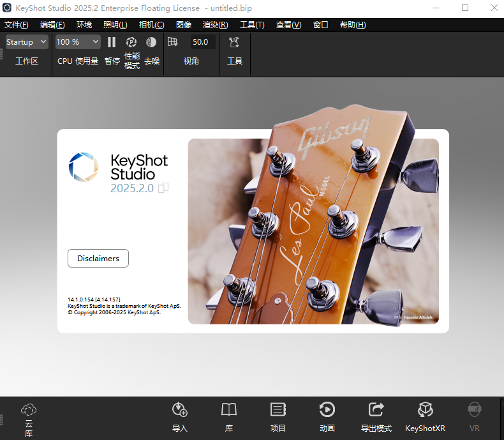Maximize the KeyShot window
The image size is (504, 440).
(x=465, y=8)
